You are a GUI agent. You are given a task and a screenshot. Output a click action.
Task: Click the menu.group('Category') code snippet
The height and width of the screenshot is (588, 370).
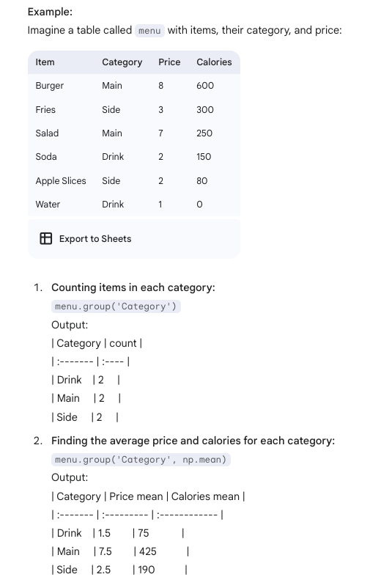click(116, 306)
